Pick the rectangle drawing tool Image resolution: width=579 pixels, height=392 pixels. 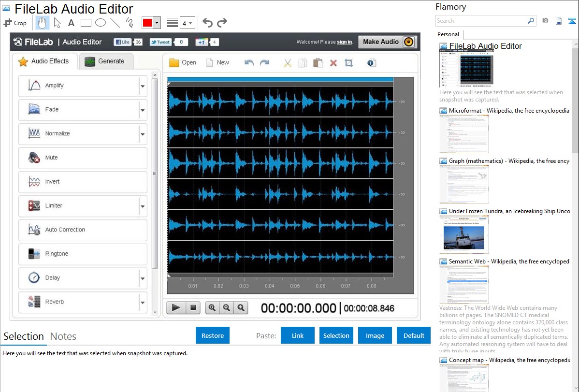point(86,23)
